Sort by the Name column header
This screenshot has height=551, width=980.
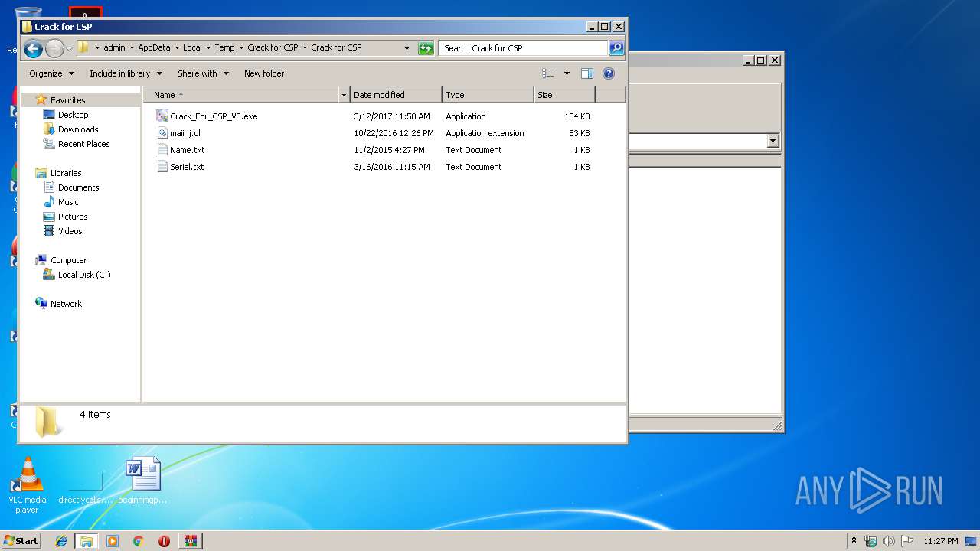(x=241, y=95)
